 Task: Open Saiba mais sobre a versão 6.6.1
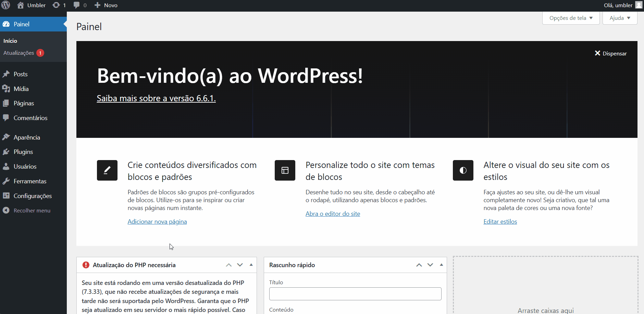(x=156, y=98)
